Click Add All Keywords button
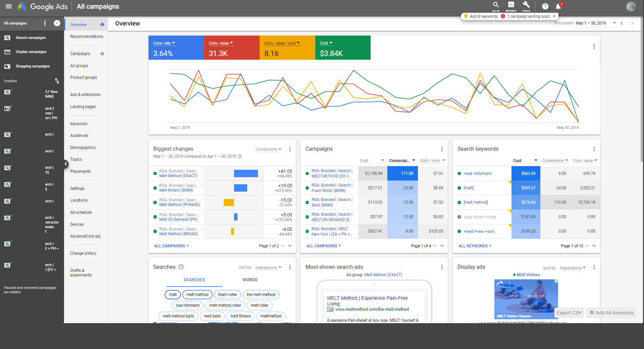This screenshot has height=349, width=644. [x=611, y=313]
